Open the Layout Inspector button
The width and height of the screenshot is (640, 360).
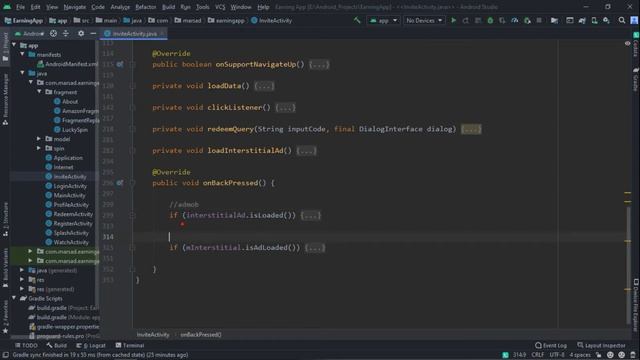pos(601,345)
